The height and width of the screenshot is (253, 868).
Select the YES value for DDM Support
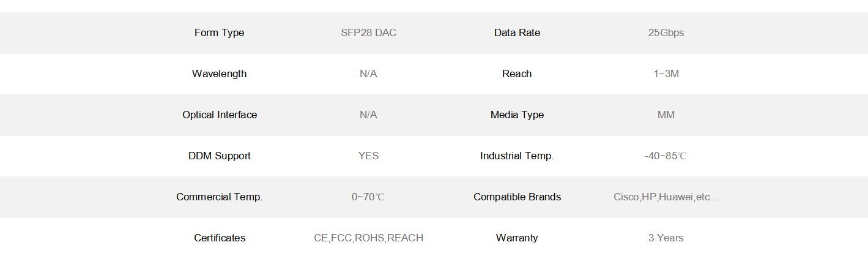(368, 156)
